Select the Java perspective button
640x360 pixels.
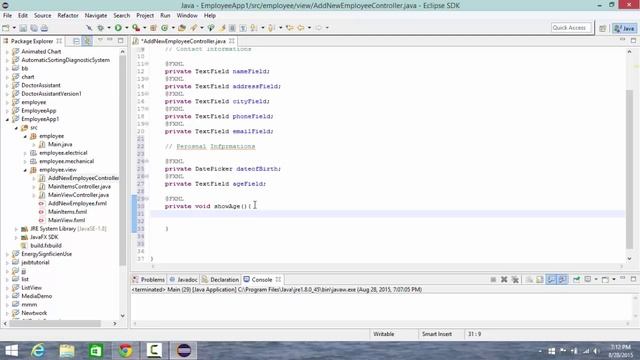(x=625, y=28)
